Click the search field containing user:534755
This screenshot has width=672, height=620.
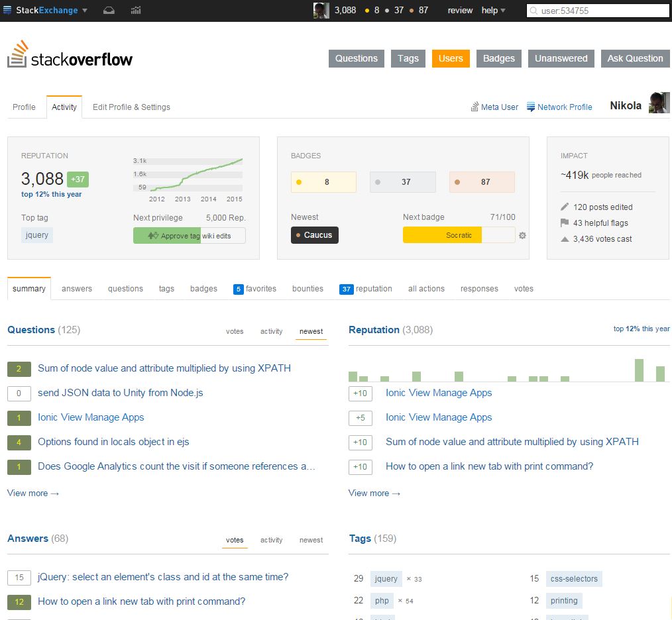[x=597, y=11]
